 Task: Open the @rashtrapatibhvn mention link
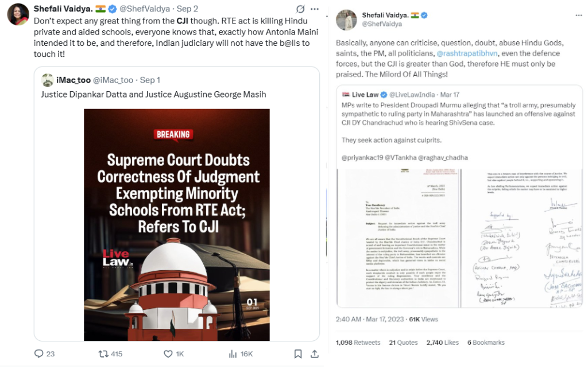[467, 53]
